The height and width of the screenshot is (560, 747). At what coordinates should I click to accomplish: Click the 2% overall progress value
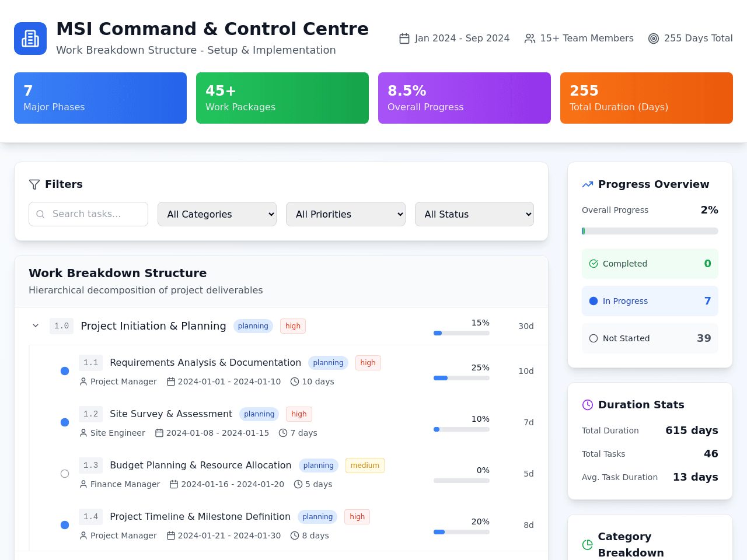[x=709, y=210]
